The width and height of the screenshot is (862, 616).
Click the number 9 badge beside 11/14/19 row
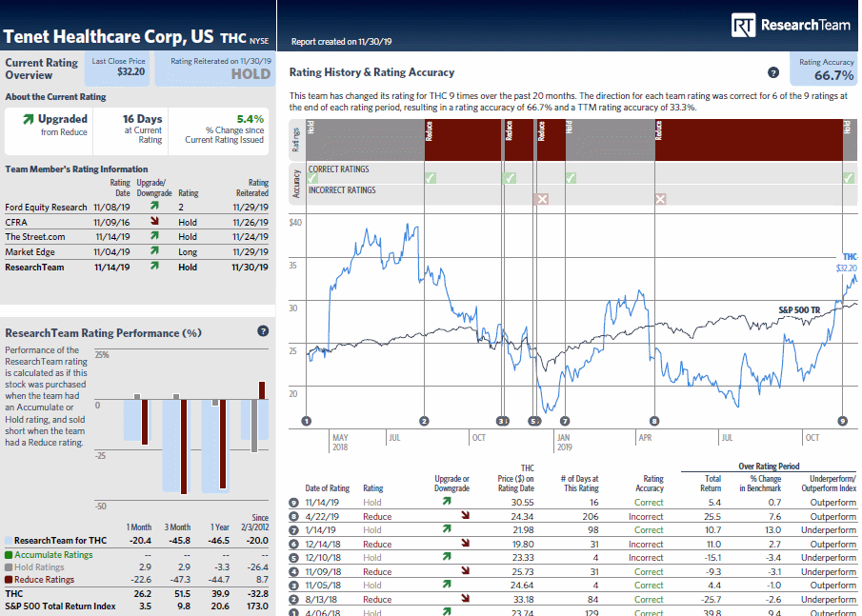point(294,503)
